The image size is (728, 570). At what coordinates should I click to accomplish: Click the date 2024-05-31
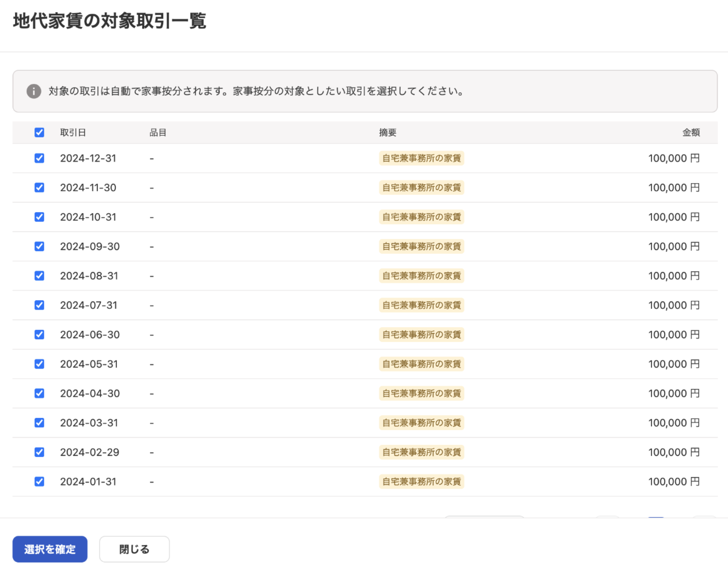(x=89, y=364)
